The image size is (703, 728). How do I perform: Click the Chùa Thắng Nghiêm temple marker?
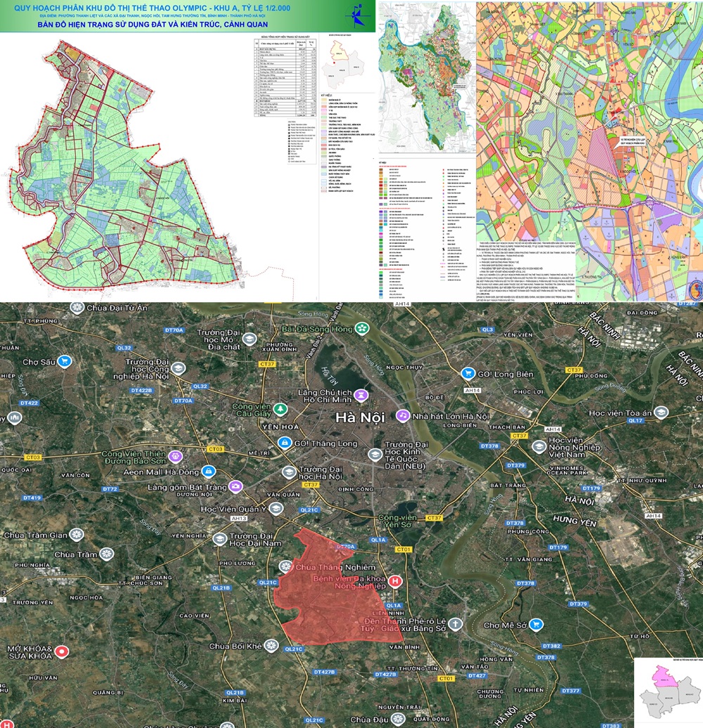285,566
